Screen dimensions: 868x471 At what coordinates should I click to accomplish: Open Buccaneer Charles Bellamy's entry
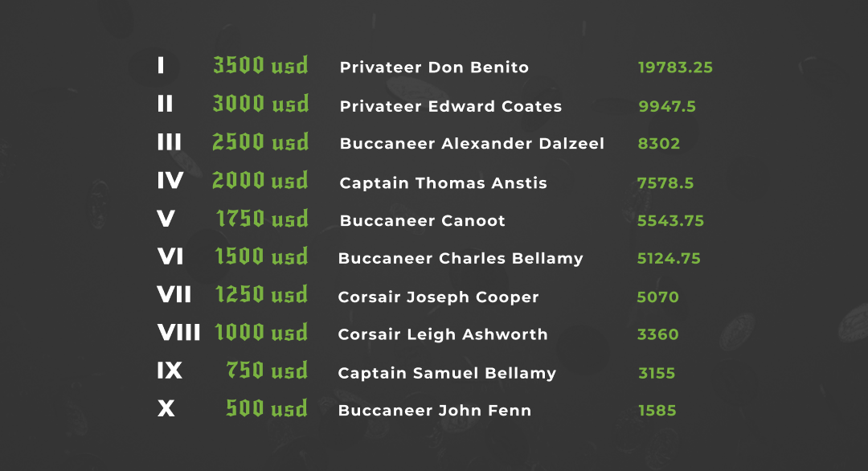click(461, 259)
